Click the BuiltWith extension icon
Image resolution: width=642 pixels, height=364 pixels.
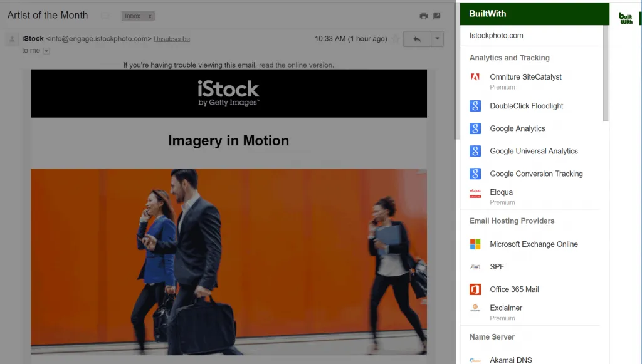(626, 18)
